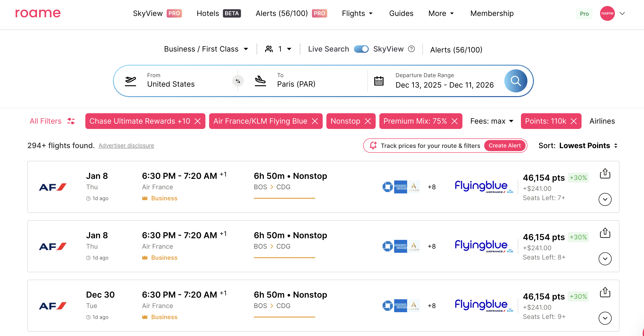Expand first Jan 8 flight details
644x336 pixels.
point(605,199)
